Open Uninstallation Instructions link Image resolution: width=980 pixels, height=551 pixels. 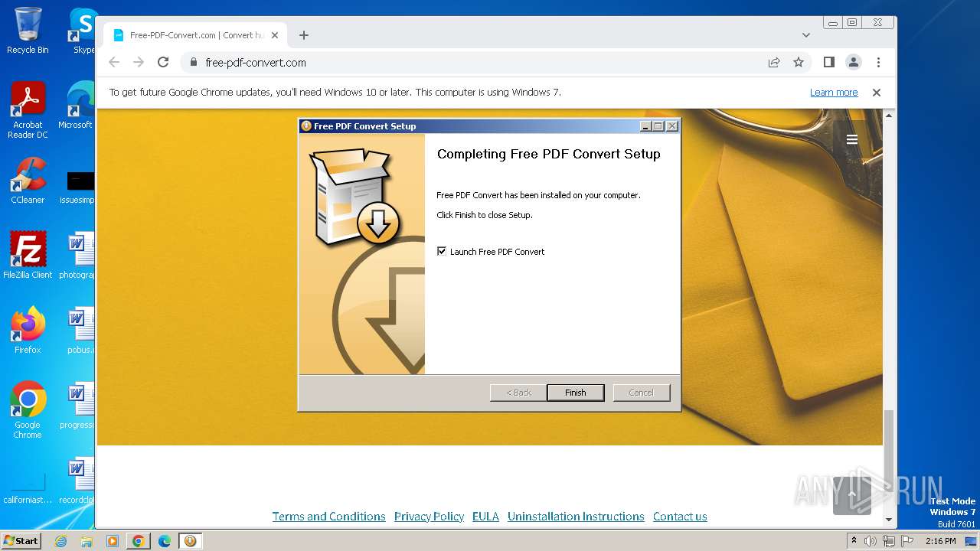(576, 517)
